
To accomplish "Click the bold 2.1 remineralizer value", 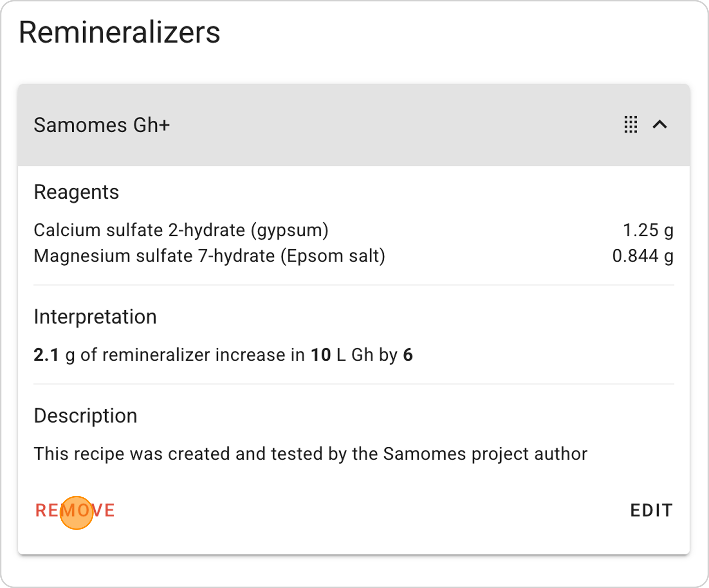I will pos(46,355).
